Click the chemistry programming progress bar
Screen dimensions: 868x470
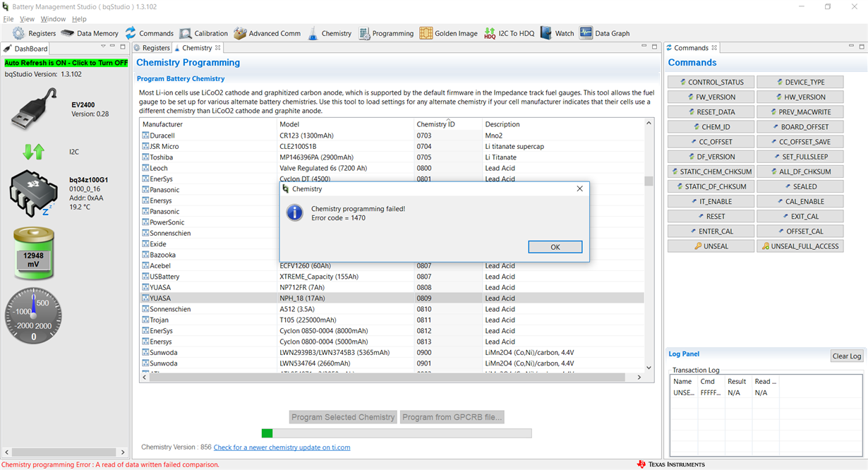(x=397, y=433)
